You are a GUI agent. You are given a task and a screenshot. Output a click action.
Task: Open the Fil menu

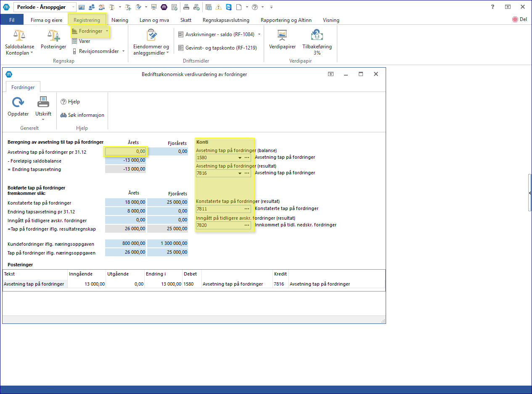point(12,20)
